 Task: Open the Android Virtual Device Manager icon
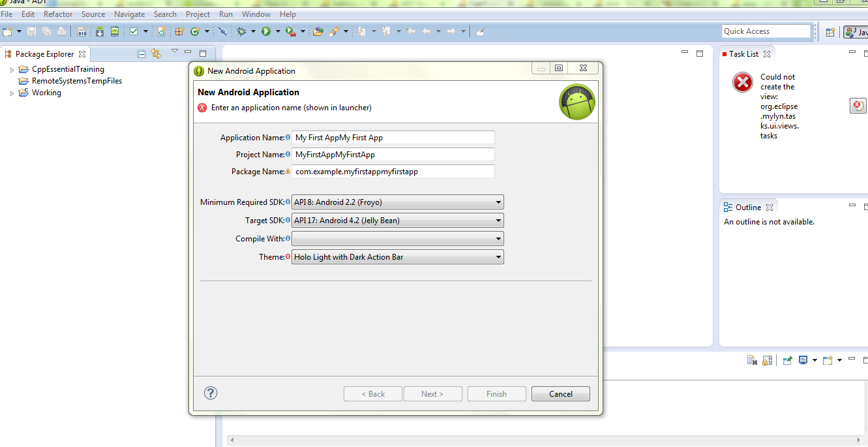click(x=115, y=31)
